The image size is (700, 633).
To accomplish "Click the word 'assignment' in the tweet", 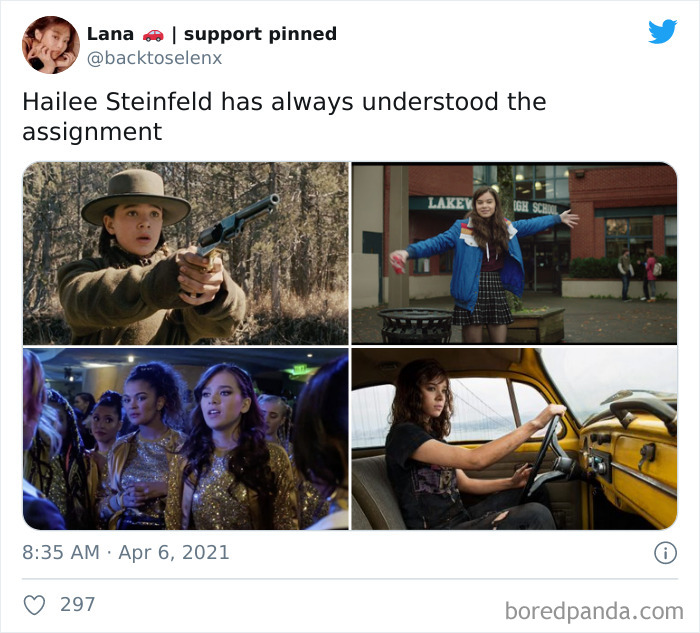I will point(92,132).
